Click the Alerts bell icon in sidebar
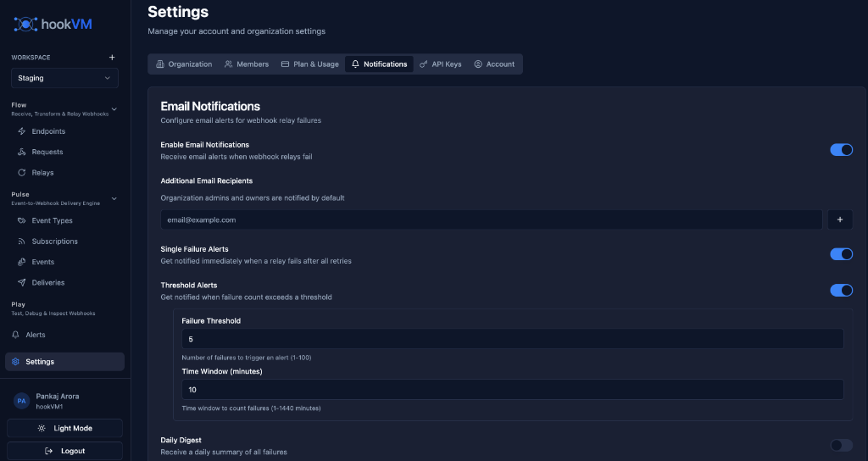This screenshot has height=461, width=868. (x=15, y=335)
